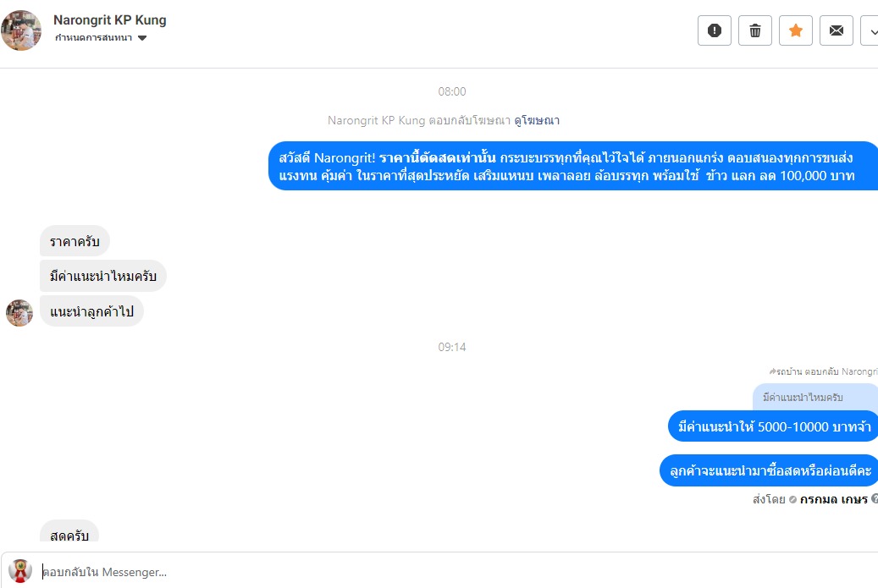This screenshot has width=878, height=588.
Task: Click the spam report exclamation icon
Action: pyautogui.click(x=714, y=30)
